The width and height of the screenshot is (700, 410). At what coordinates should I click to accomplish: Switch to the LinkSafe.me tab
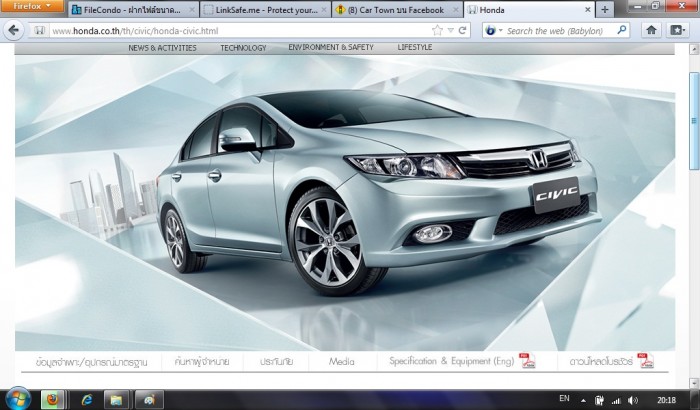(266, 9)
